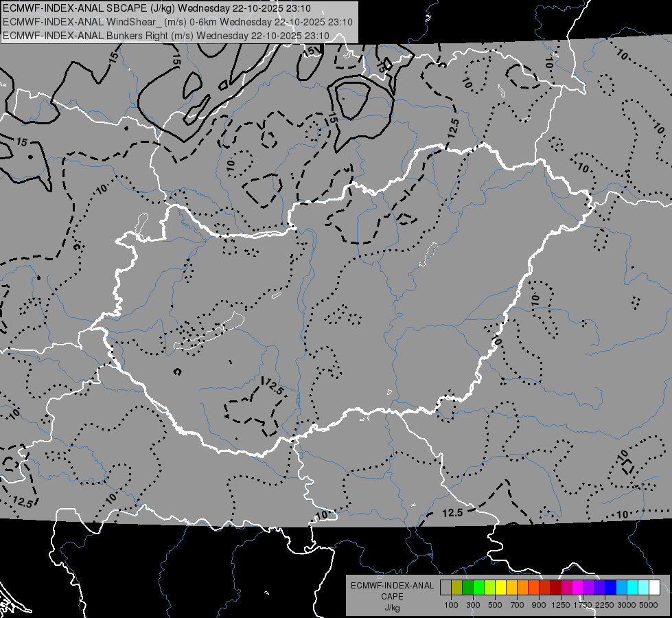The image size is (672, 618).
Task: Click the legend label 300
Action: (473, 605)
